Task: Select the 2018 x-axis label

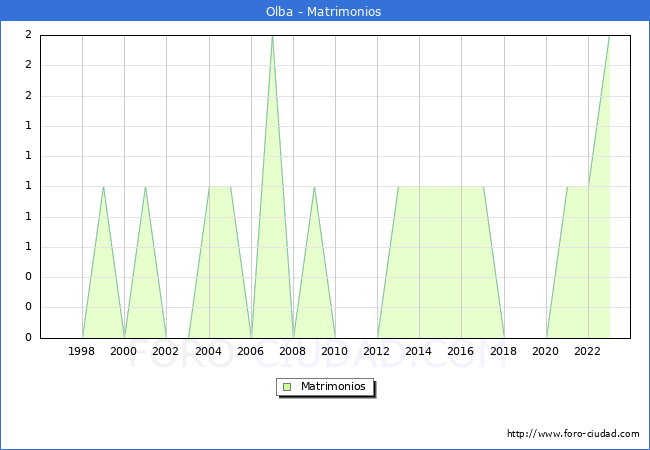Action: click(504, 351)
